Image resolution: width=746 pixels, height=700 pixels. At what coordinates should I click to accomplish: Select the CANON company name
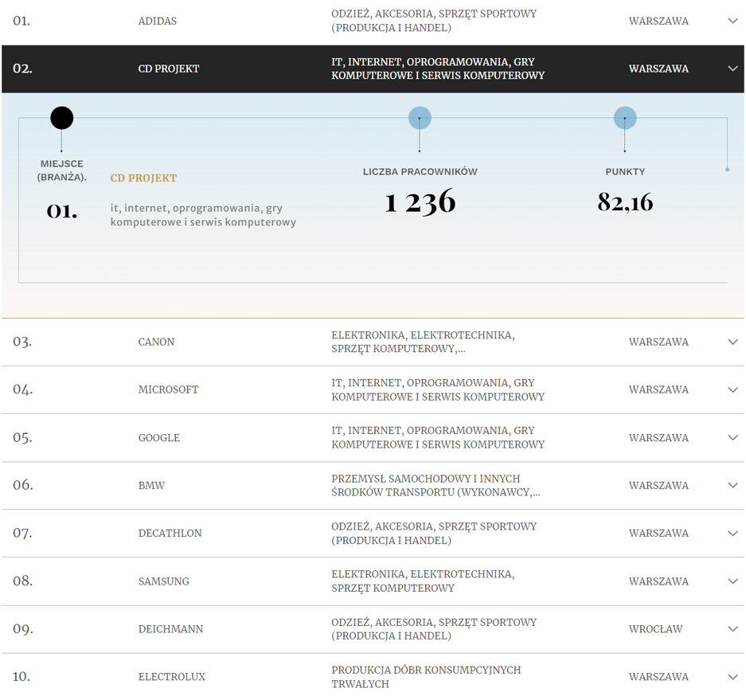(156, 342)
